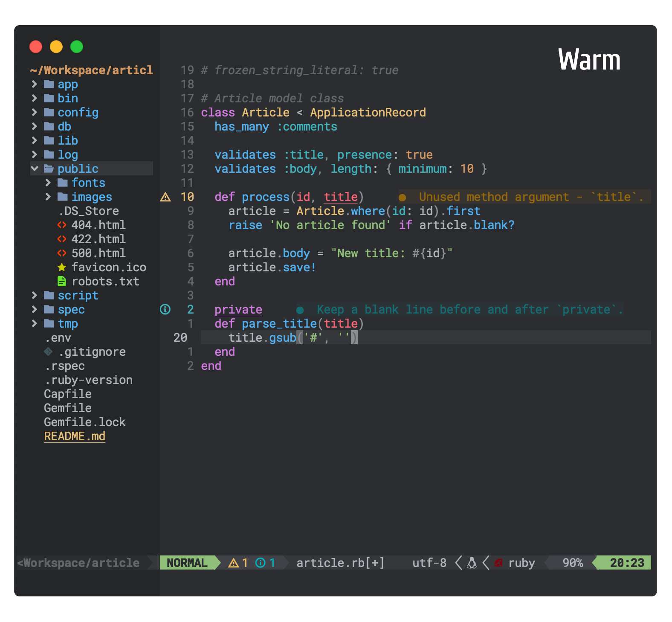Expand the script folder chevron

tap(35, 295)
